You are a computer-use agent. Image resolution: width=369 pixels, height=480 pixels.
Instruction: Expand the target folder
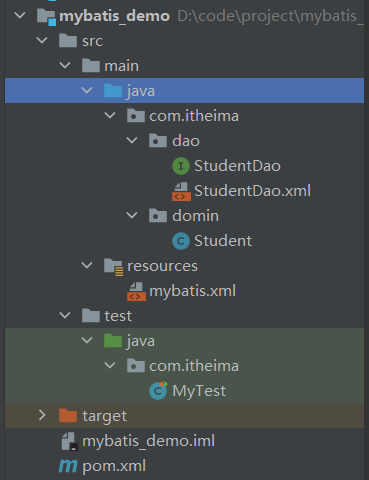(x=42, y=415)
